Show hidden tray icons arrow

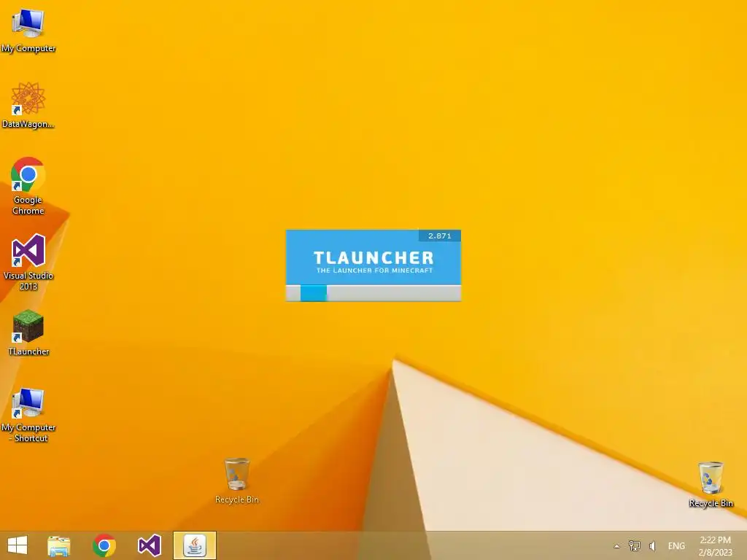click(x=616, y=546)
